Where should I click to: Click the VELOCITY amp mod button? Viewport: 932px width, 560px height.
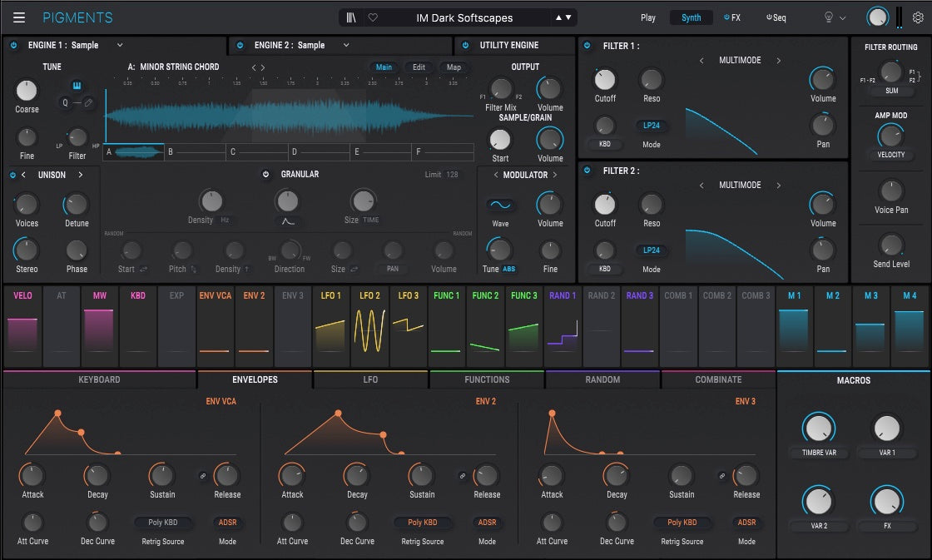coord(890,155)
